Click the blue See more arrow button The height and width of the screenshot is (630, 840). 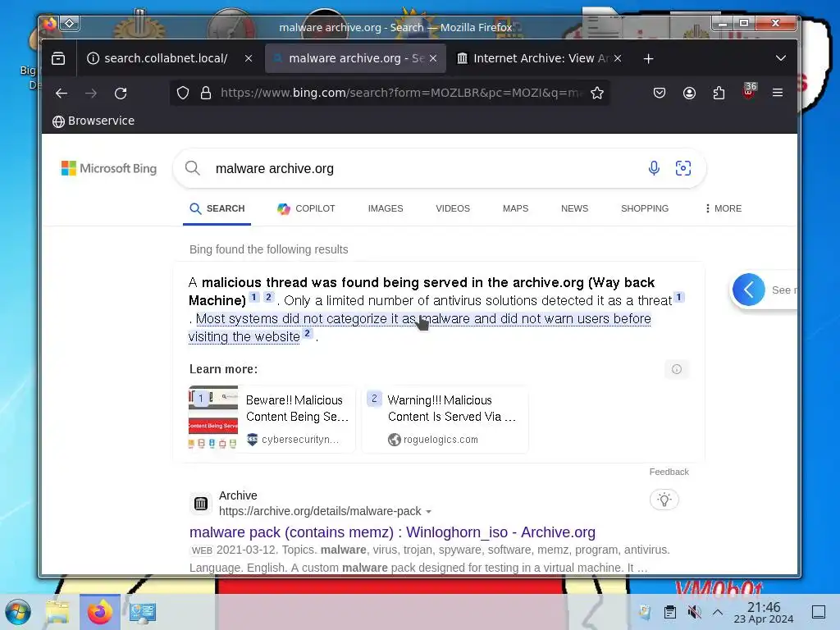748,290
